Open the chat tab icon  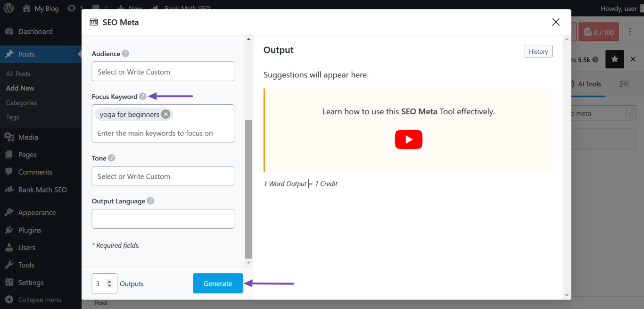(x=624, y=84)
